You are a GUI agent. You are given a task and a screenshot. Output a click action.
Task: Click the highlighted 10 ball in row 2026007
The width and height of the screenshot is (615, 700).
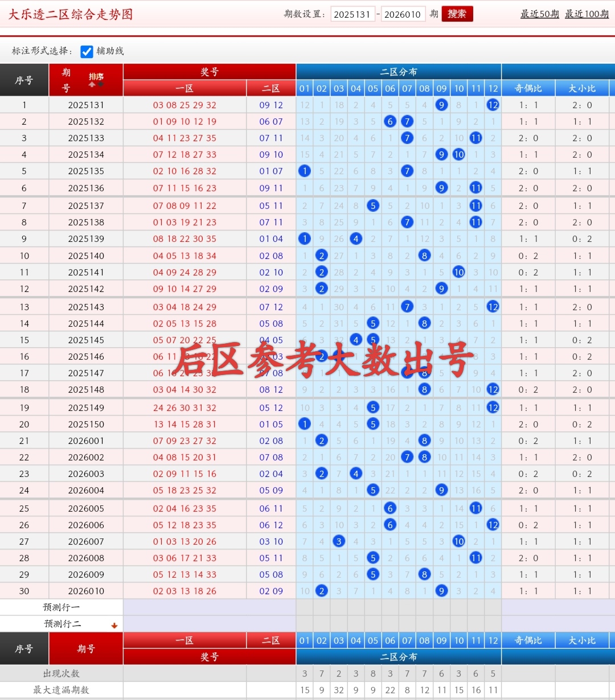coord(458,541)
